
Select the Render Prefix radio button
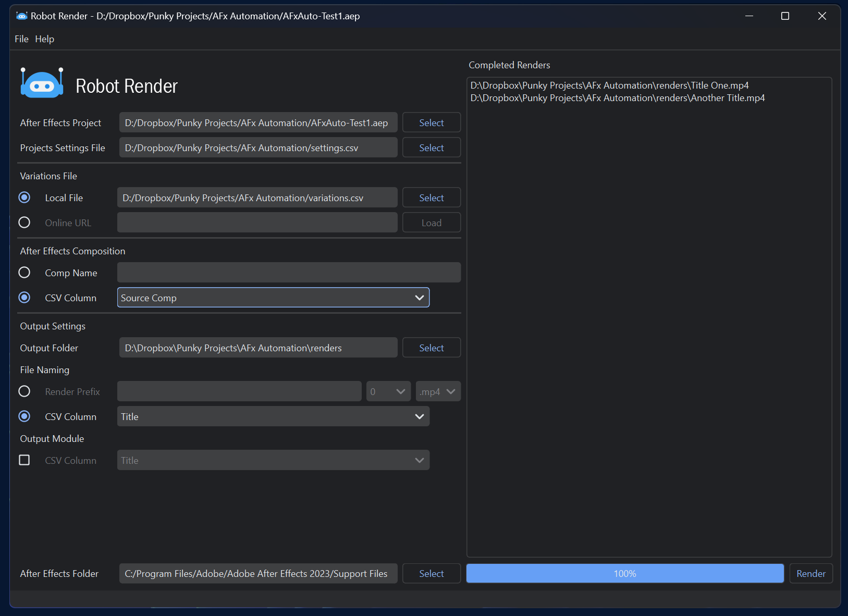pyautogui.click(x=24, y=391)
